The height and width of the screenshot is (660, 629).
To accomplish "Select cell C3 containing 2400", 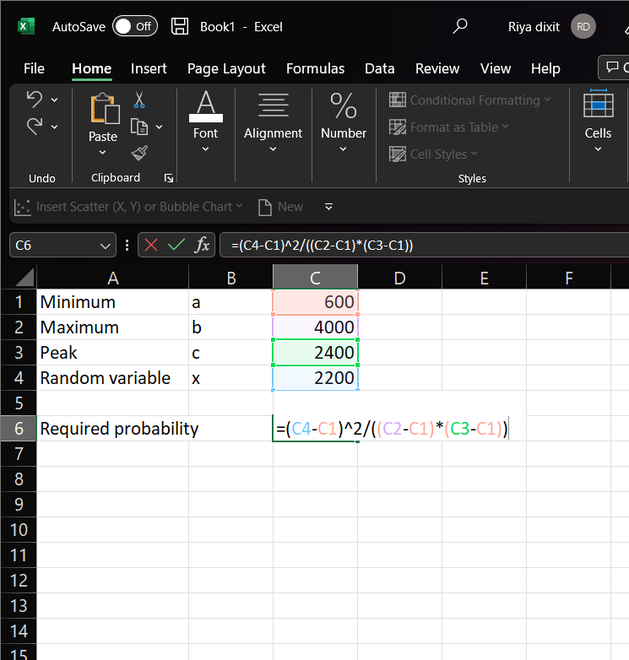I will (315, 353).
